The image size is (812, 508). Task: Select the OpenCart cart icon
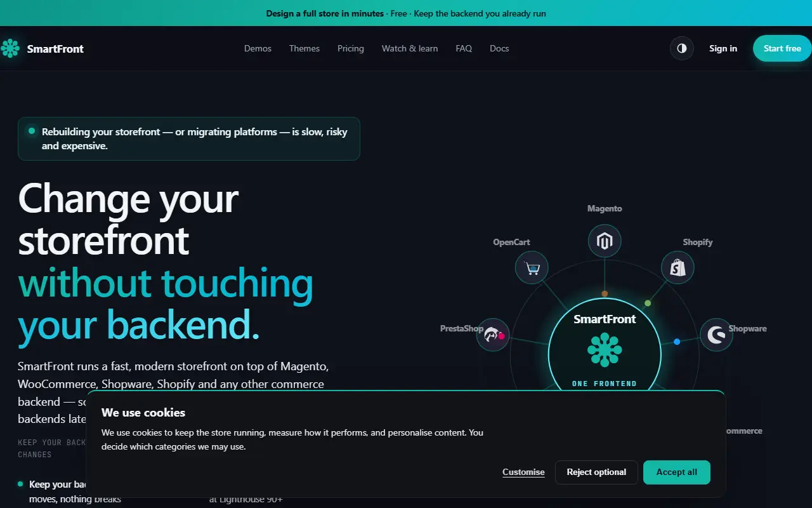click(532, 268)
